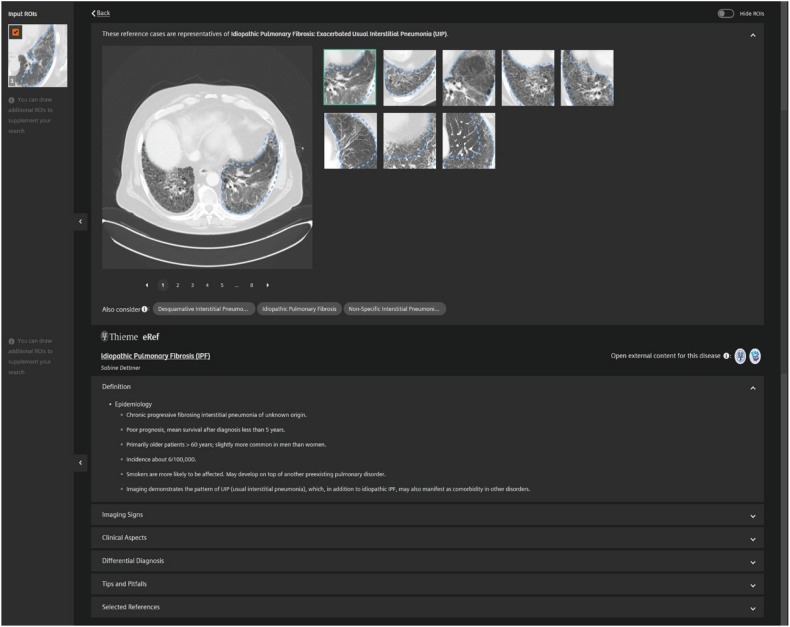Click the info icon beside 'Also consider'
This screenshot has width=790, height=627.
[145, 309]
